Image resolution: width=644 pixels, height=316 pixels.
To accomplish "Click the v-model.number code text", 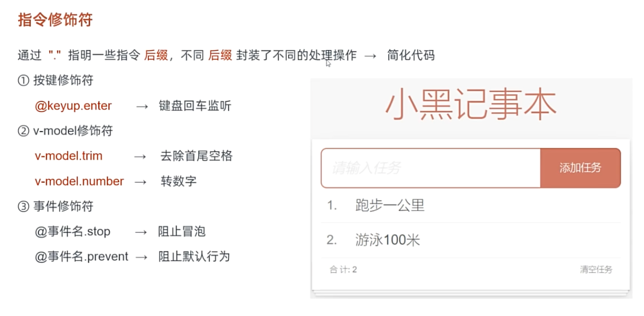I will [x=79, y=181].
